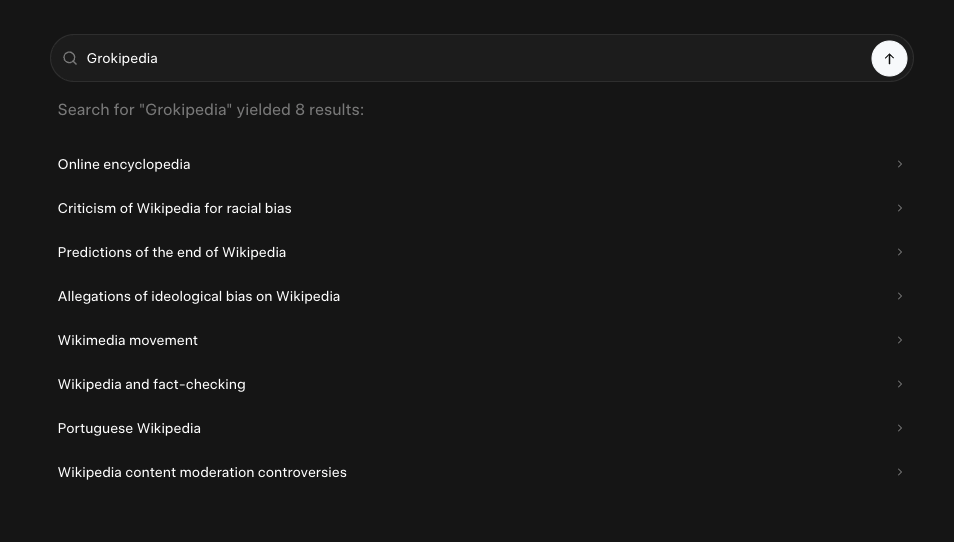Open the Wikimedia movement result
Screen dimensions: 954x542
coord(128,340)
